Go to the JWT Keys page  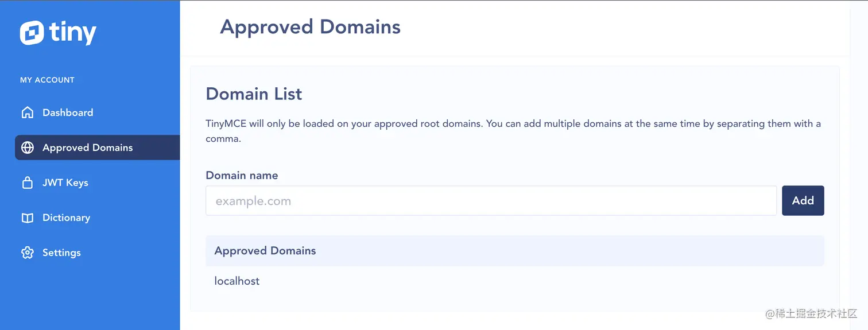pos(65,183)
